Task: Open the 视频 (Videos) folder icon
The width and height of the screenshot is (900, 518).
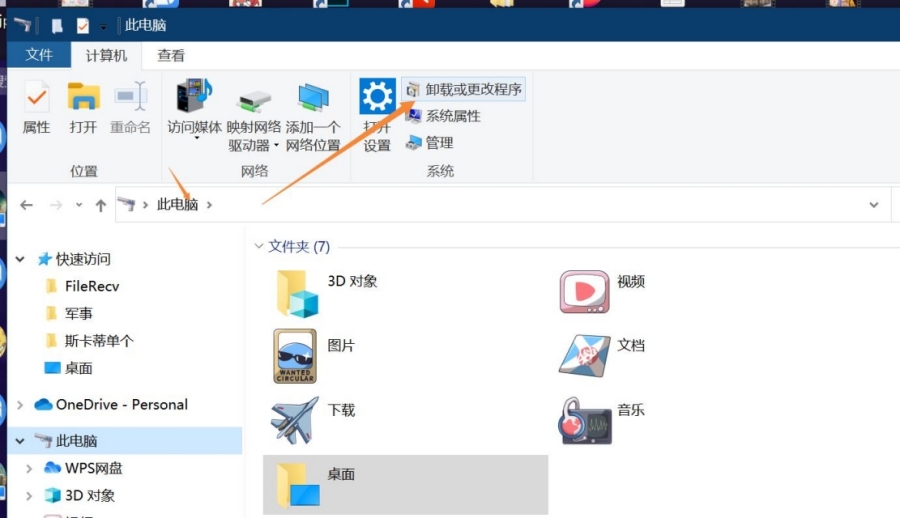Action: click(x=584, y=291)
